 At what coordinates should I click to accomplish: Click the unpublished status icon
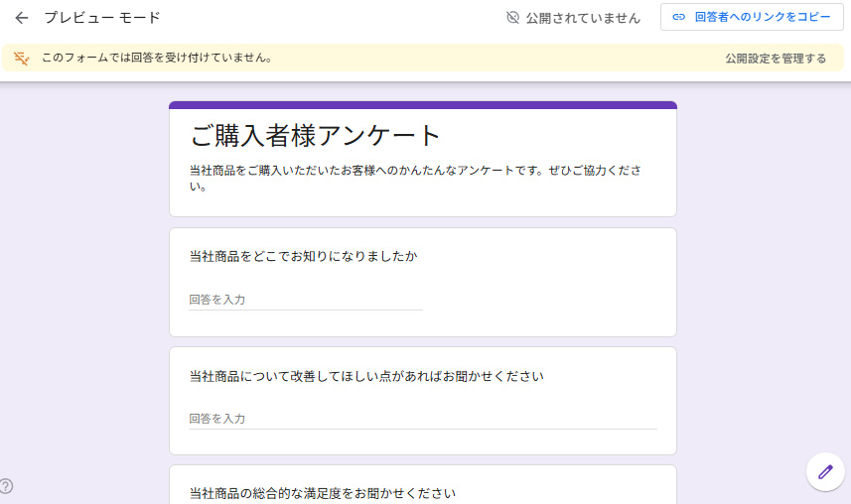pyautogui.click(x=512, y=18)
